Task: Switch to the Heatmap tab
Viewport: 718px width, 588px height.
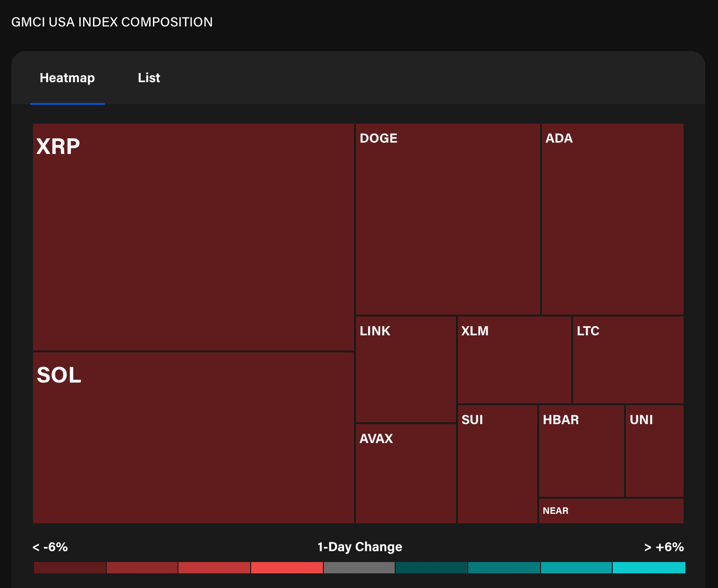Action: point(68,78)
